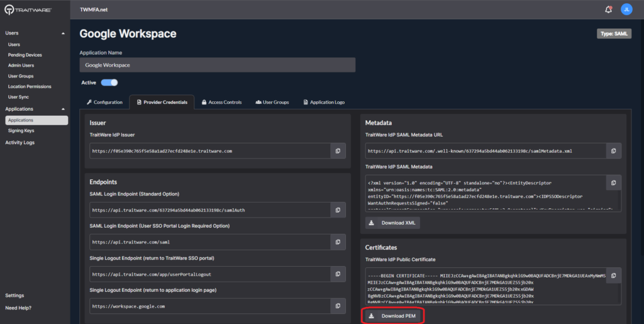This screenshot has width=644, height=324.
Task: Download the metadata XML file
Action: (392, 223)
